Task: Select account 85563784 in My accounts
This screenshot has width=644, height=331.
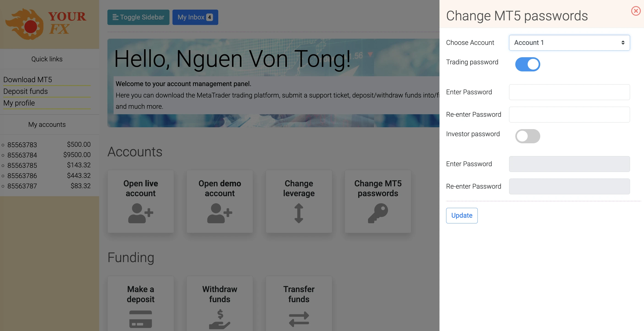Action: pyautogui.click(x=22, y=155)
